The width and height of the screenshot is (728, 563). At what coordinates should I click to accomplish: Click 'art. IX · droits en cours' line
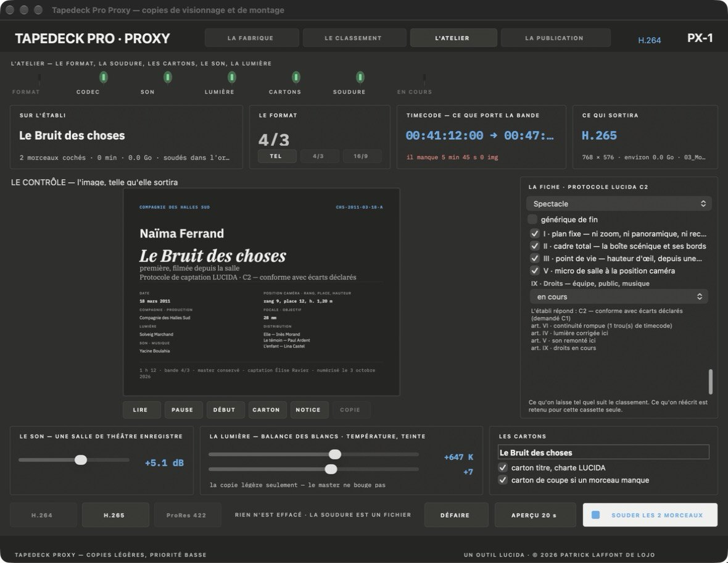click(563, 348)
